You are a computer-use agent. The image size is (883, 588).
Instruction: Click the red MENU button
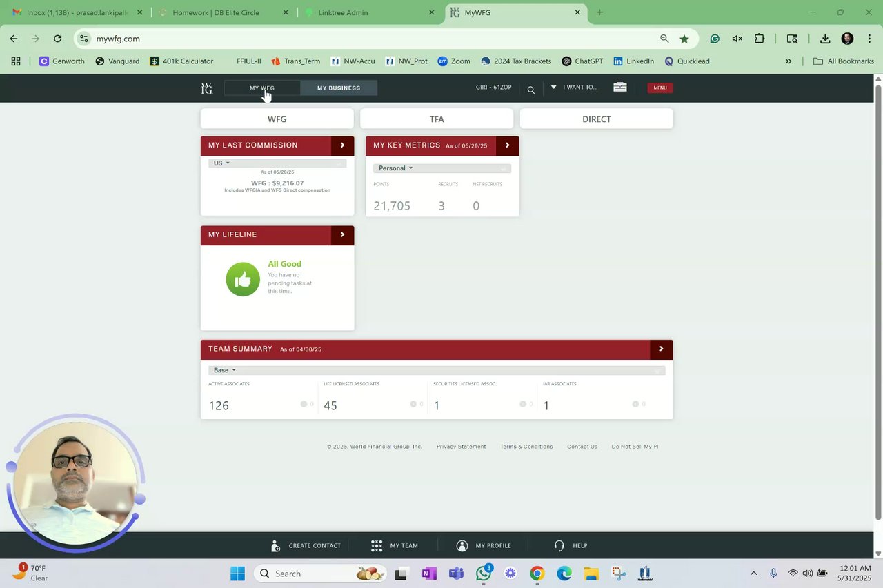[660, 88]
